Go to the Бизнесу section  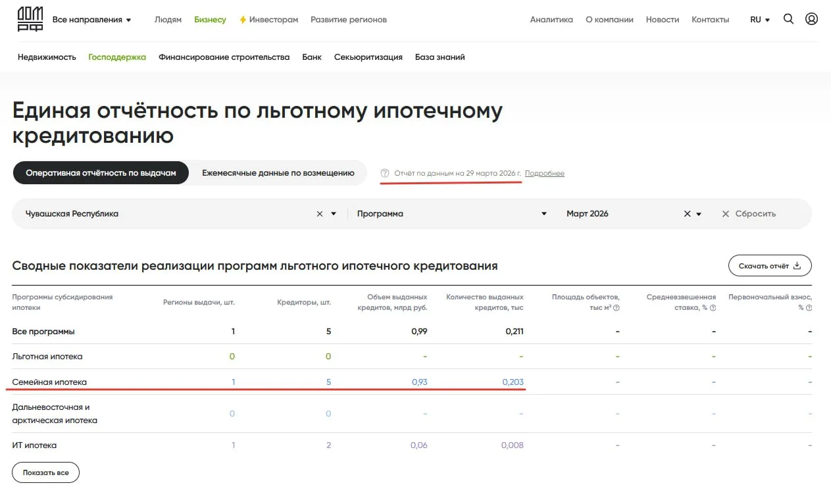[x=210, y=20]
